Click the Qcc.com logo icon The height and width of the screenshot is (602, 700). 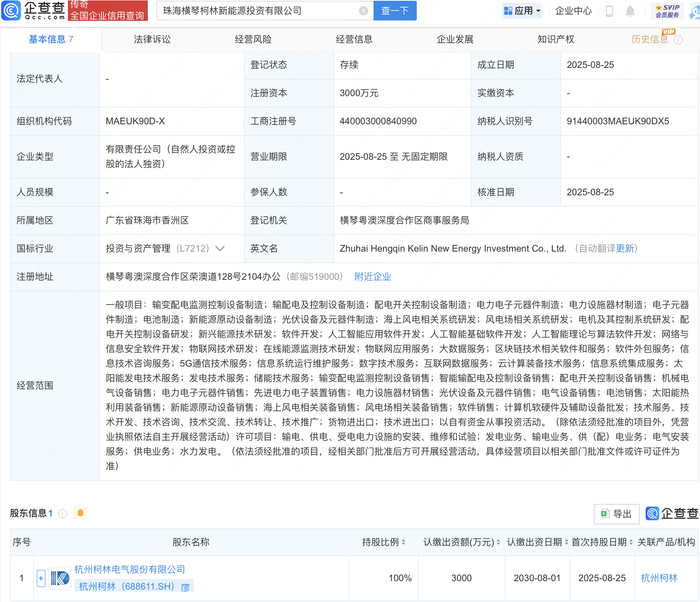[x=11, y=10]
